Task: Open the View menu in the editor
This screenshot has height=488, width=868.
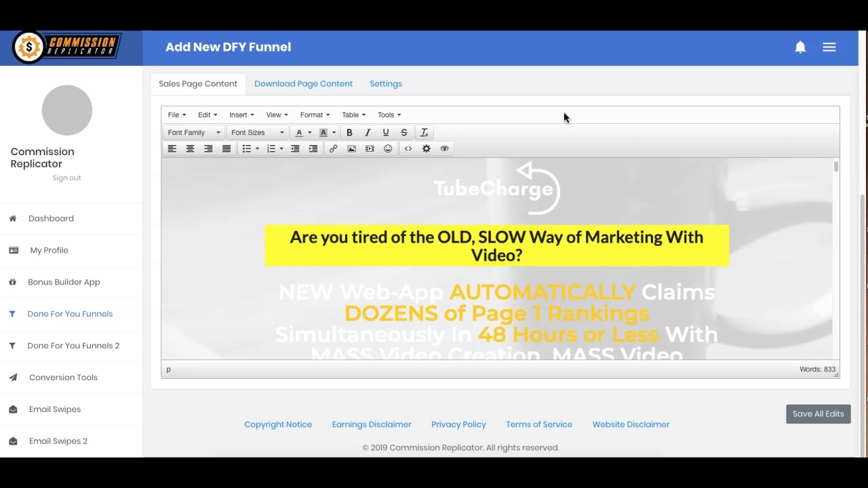Action: 277,115
